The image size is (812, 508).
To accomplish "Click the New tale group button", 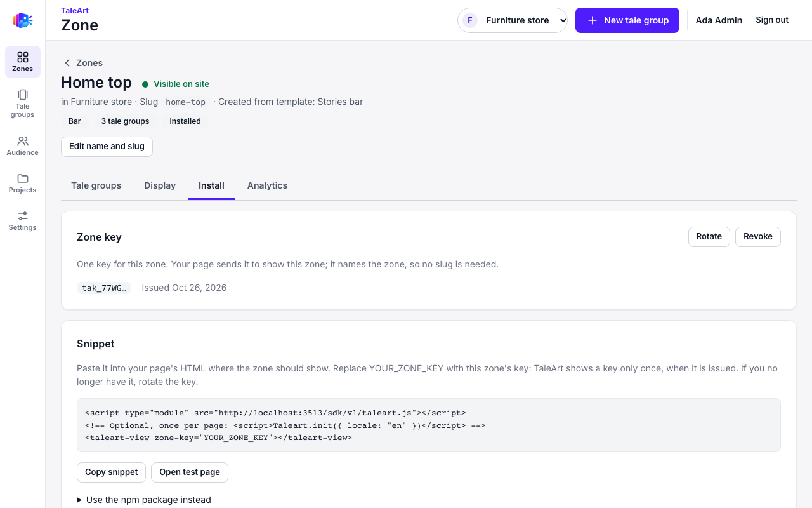I will coord(627,20).
